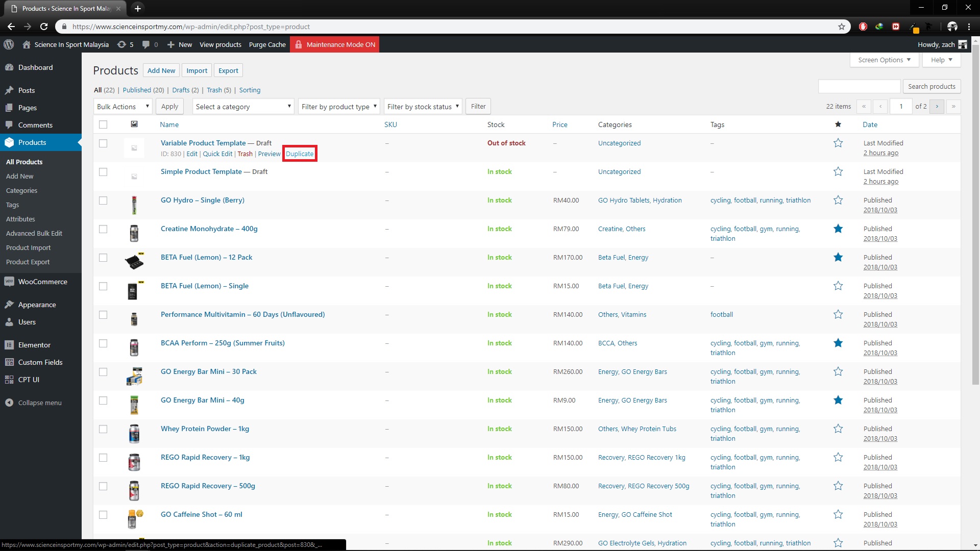This screenshot has width=980, height=551.
Task: Open Product Export menu item
Action: pyautogui.click(x=28, y=262)
